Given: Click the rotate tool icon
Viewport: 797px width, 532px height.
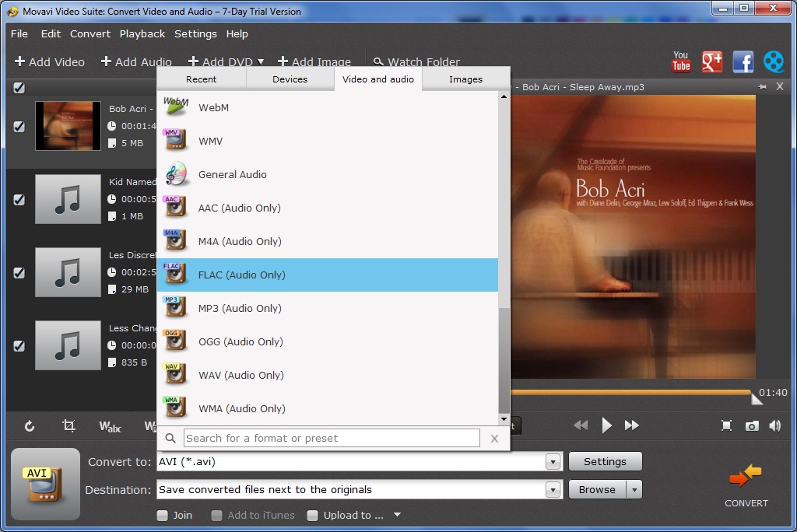Looking at the screenshot, I should click(30, 425).
